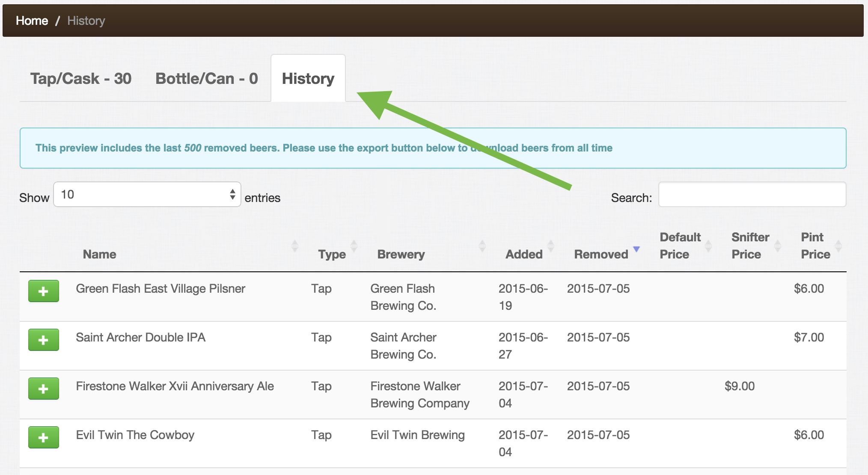Click Added date 2015-06-19
The width and height of the screenshot is (868, 475).
[x=523, y=297]
